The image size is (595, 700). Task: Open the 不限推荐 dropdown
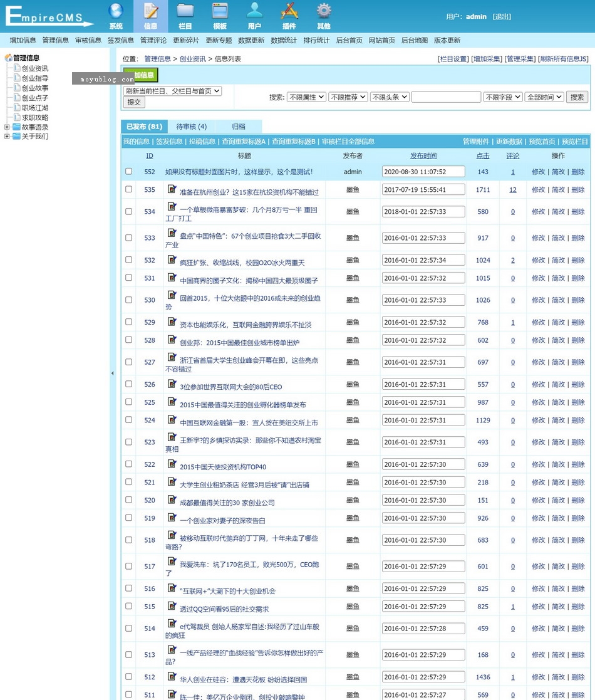point(348,97)
